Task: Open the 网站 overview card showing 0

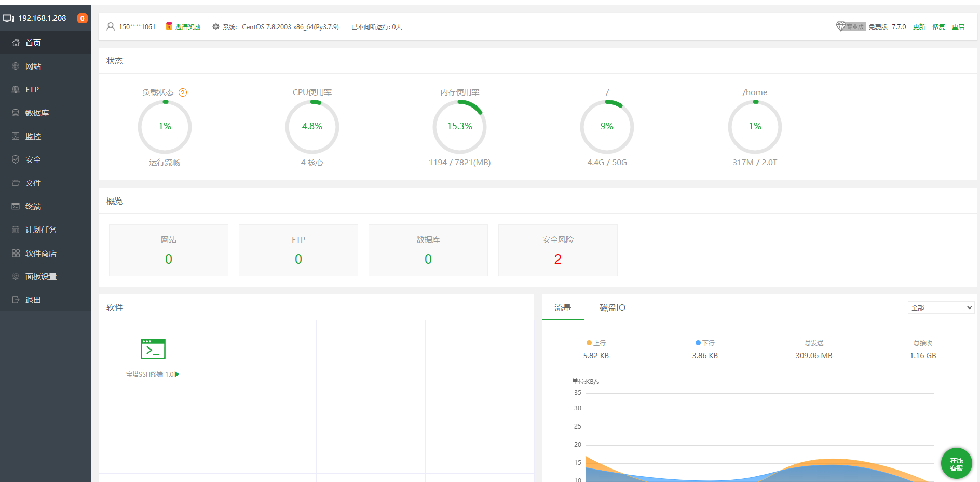Action: (x=169, y=250)
